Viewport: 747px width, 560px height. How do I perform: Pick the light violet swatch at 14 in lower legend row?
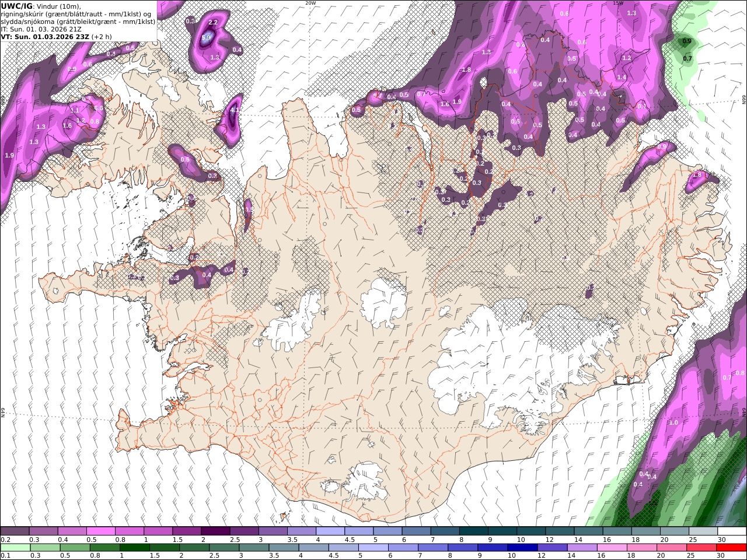coord(582,548)
